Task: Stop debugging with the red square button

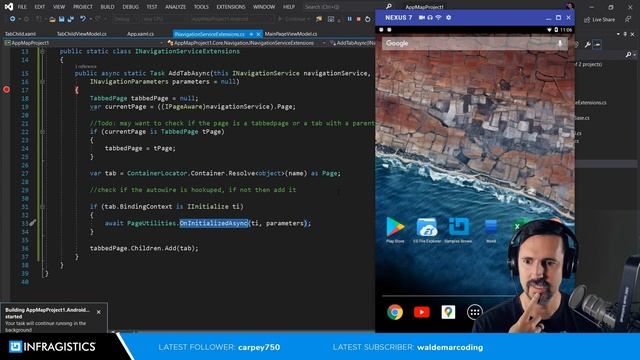Action: pos(358,19)
